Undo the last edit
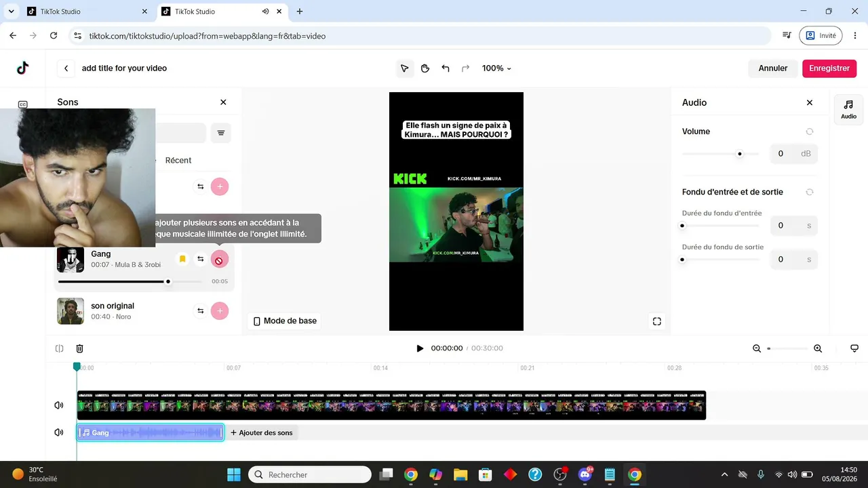The height and width of the screenshot is (488, 868). 446,68
